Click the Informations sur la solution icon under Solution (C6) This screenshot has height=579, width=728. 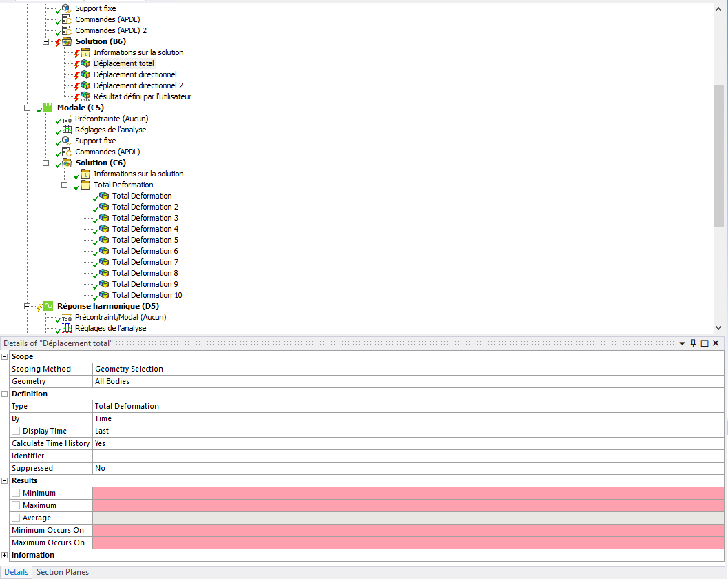[x=85, y=174]
